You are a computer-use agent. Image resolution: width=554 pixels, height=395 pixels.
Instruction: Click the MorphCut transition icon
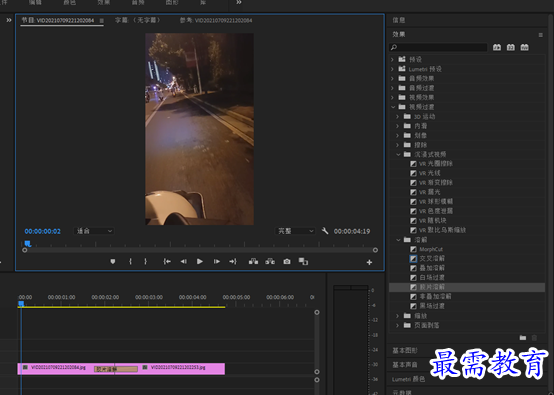point(413,249)
